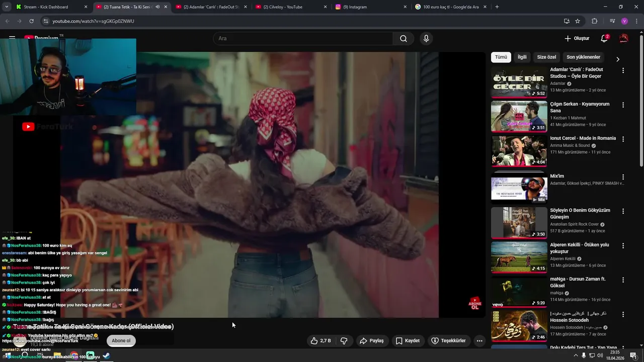Open taskbar volume speaker icon
This screenshot has height=362, width=644.
[600, 355]
